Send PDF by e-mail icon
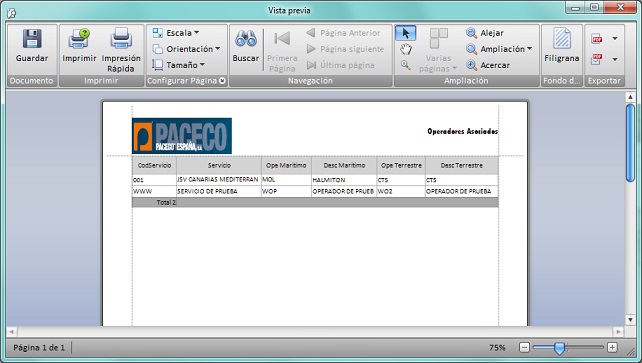642x363 pixels. coord(597,59)
